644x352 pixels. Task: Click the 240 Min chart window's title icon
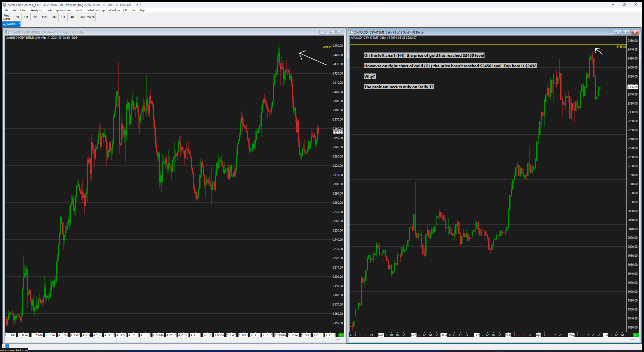(x=7, y=32)
